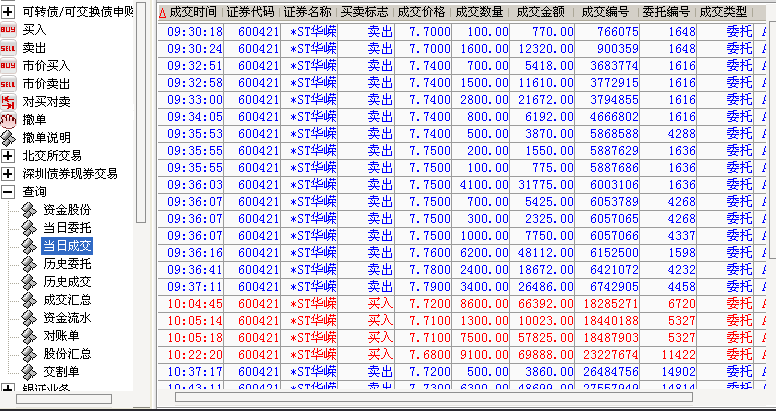
Task: Click the sidebar tree vertical scrollbar
Action: (x=141, y=112)
